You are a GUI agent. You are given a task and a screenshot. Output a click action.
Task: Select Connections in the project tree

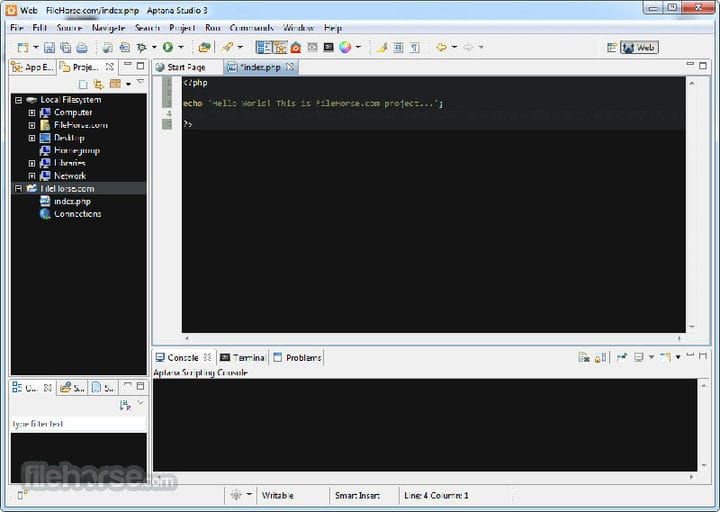(x=78, y=214)
